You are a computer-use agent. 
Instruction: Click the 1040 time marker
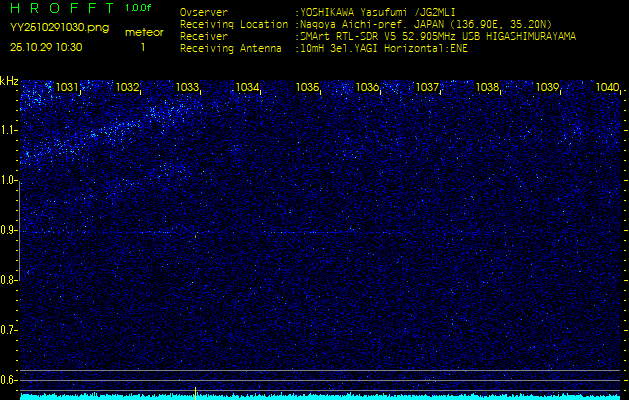[x=607, y=88]
